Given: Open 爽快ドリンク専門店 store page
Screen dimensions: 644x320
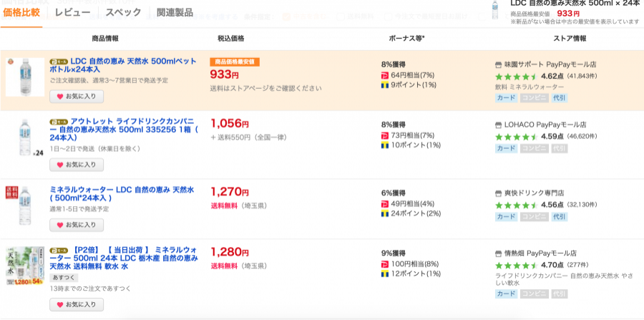Looking at the screenshot, I should (x=534, y=193).
